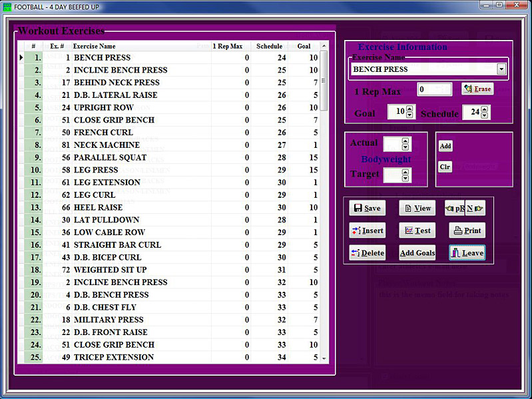Click the Erase button beside 1 Rep Max

(x=477, y=89)
